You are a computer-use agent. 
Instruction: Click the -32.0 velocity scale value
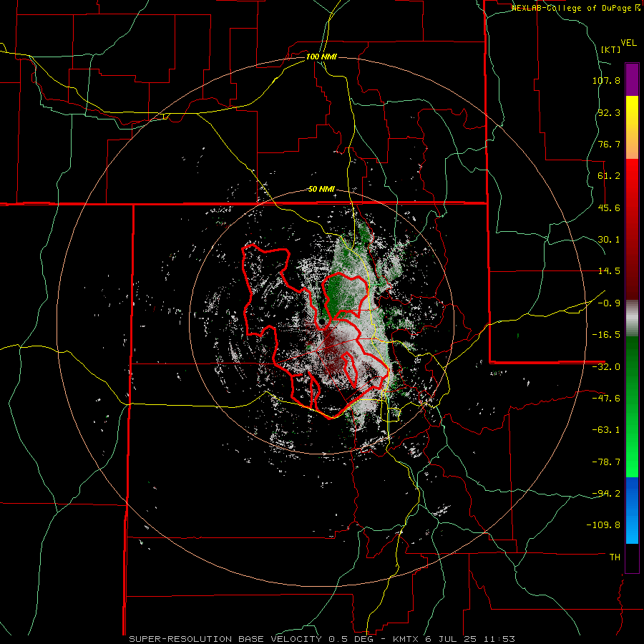(x=606, y=367)
